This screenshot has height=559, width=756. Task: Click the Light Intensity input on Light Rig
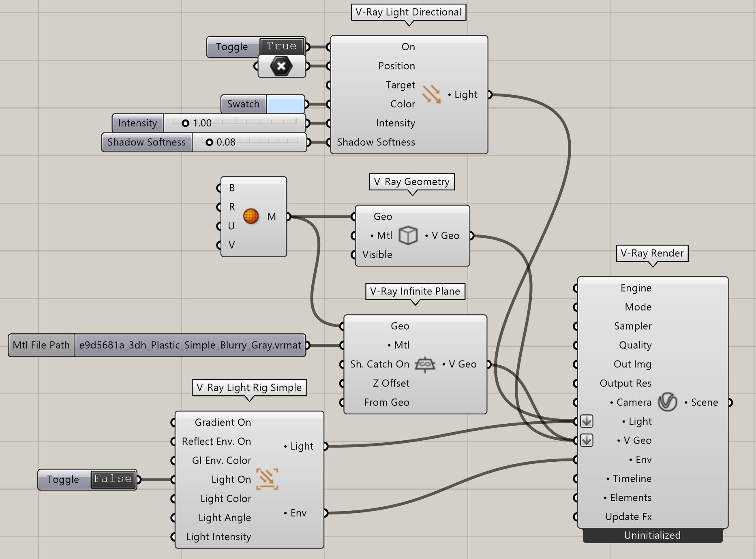pyautogui.click(x=218, y=537)
